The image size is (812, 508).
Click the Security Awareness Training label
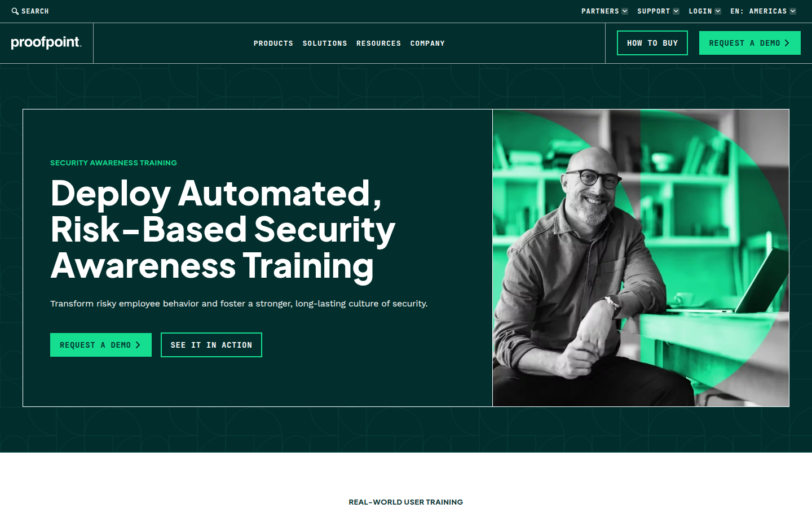[x=113, y=163]
